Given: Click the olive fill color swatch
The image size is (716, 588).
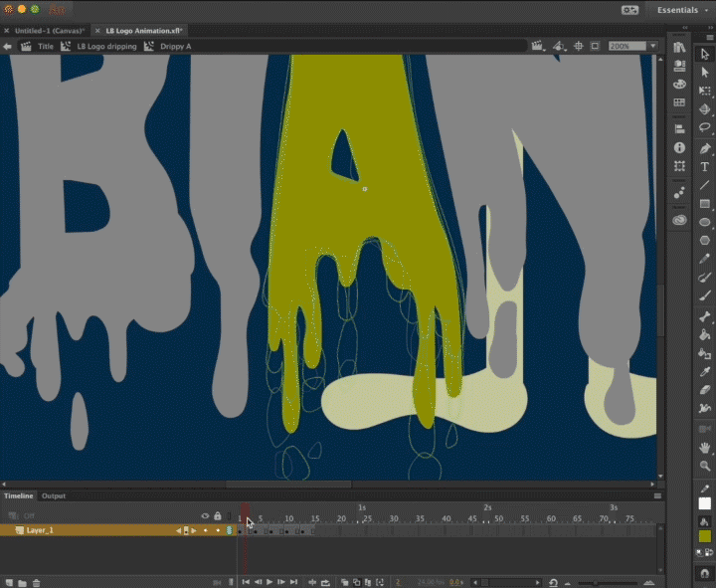Looking at the screenshot, I should pos(705,536).
